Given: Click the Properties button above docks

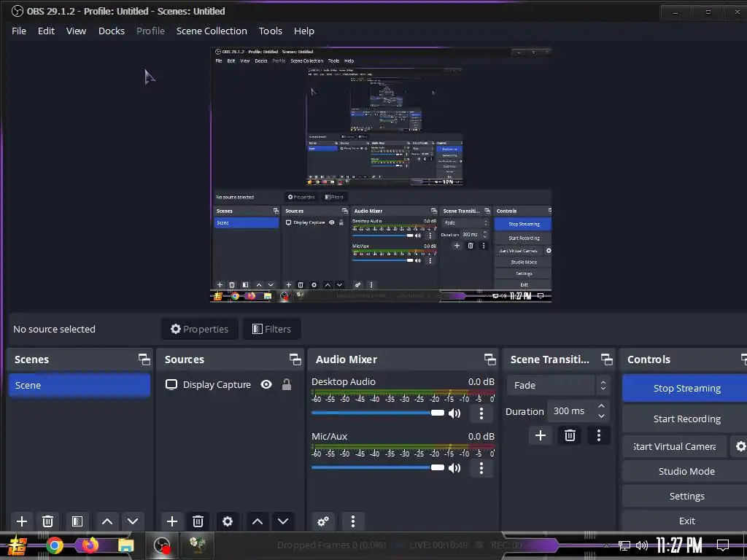Looking at the screenshot, I should (x=200, y=329).
